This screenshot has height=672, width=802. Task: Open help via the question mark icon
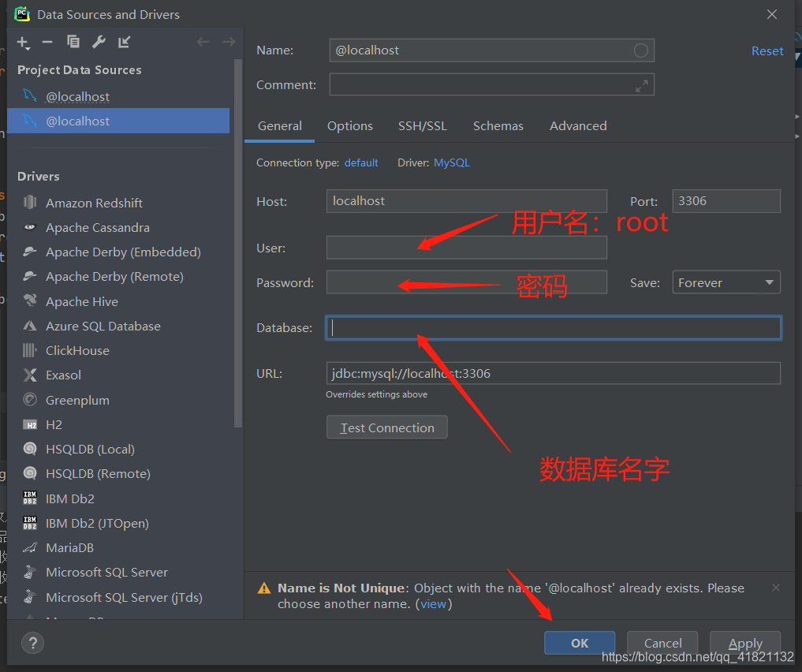pos(32,643)
